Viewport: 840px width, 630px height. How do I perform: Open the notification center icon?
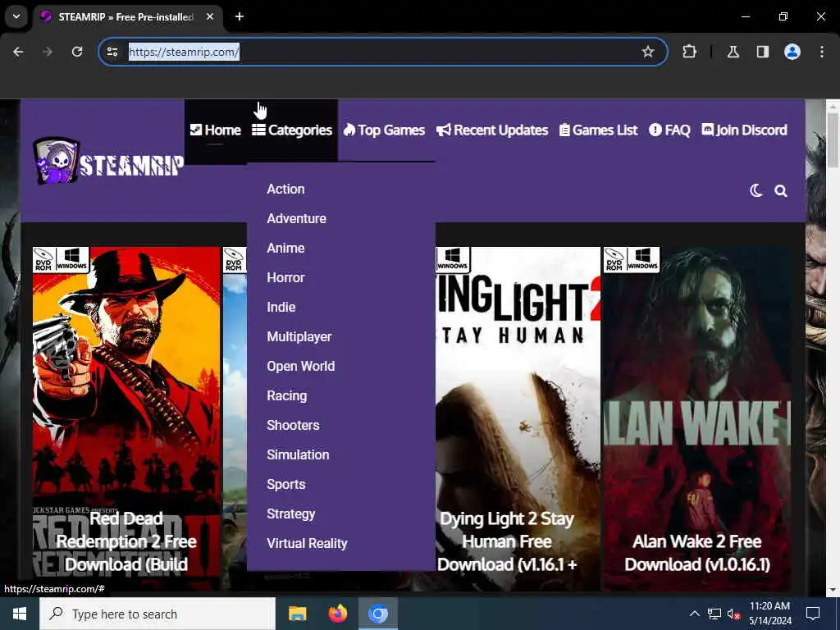(x=813, y=614)
